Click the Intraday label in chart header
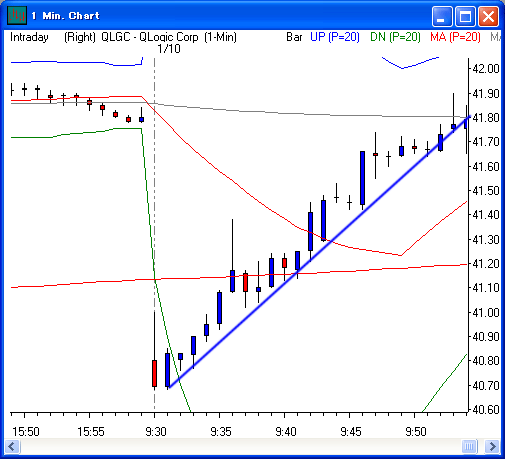 pos(29,37)
